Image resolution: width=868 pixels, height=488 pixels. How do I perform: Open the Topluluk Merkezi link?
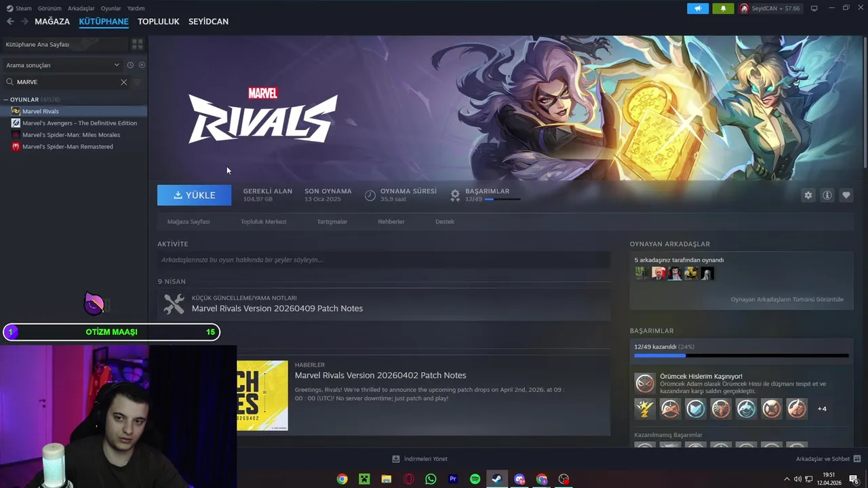[x=263, y=222]
